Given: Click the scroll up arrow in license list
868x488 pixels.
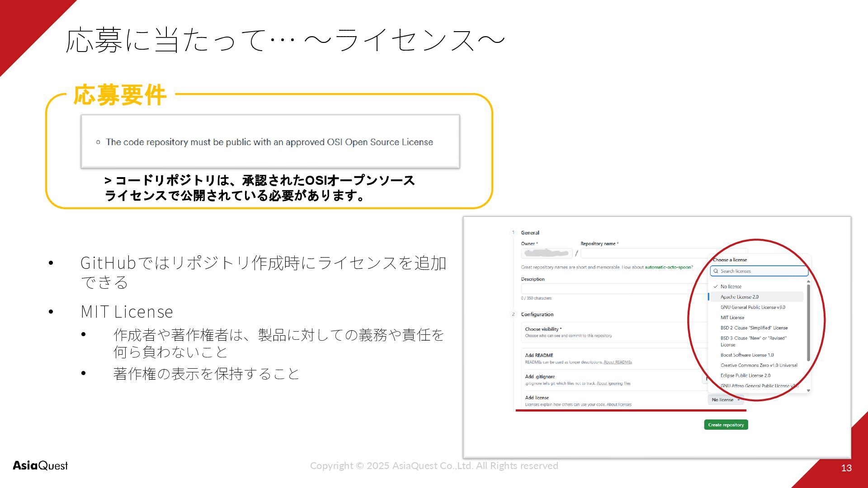Looking at the screenshot, I should (808, 282).
